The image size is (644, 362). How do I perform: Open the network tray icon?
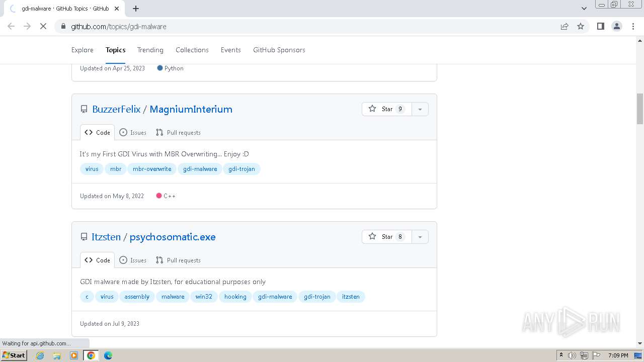(x=584, y=355)
